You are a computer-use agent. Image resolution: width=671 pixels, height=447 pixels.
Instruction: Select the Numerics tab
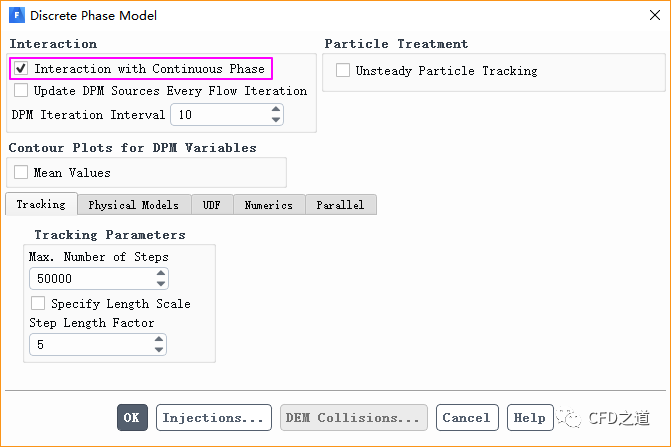click(268, 205)
